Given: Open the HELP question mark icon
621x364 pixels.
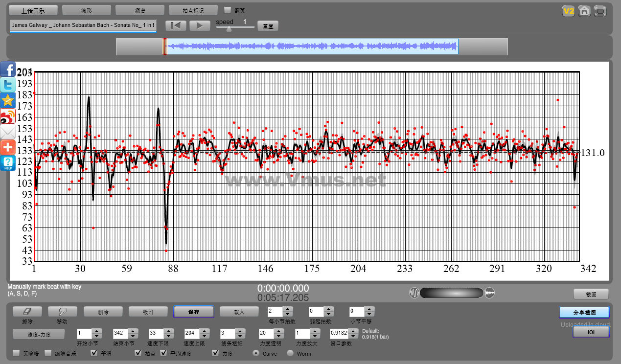Looking at the screenshot, I should (8, 163).
